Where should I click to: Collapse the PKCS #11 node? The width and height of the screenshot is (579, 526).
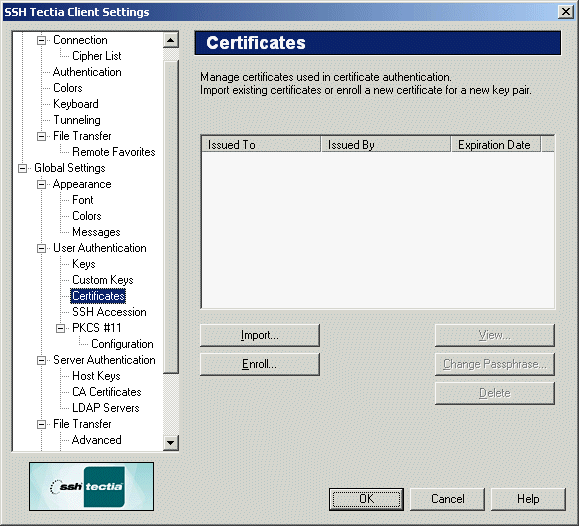pyautogui.click(x=61, y=328)
